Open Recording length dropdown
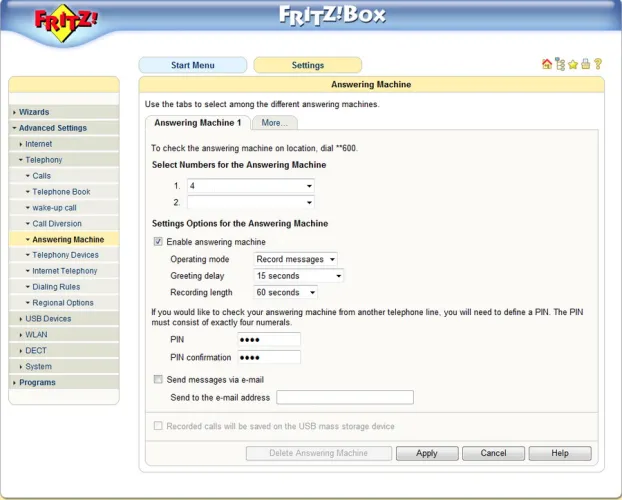 (x=285, y=292)
